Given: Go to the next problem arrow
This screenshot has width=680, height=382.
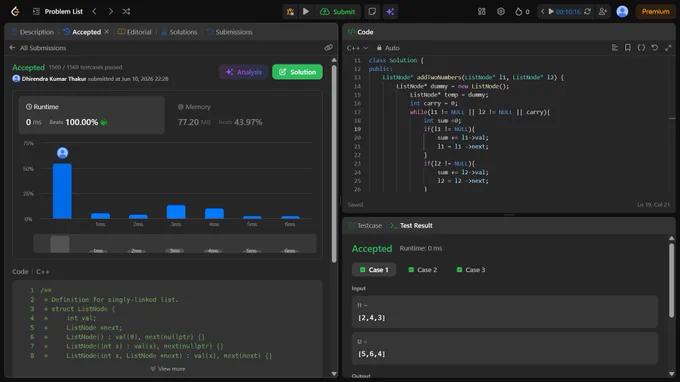Looking at the screenshot, I should click(111, 11).
